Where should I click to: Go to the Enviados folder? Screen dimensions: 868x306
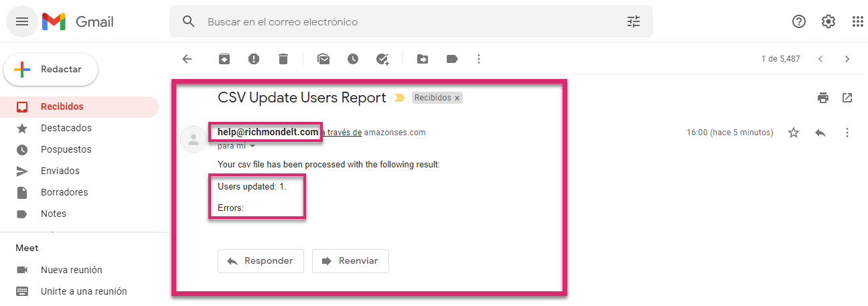point(60,171)
